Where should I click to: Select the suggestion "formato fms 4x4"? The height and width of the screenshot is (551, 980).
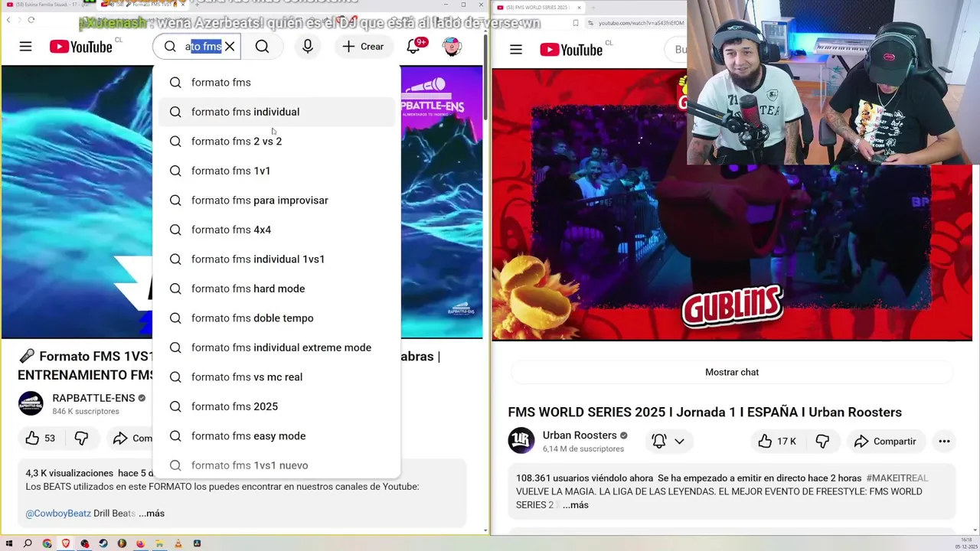tap(277, 230)
